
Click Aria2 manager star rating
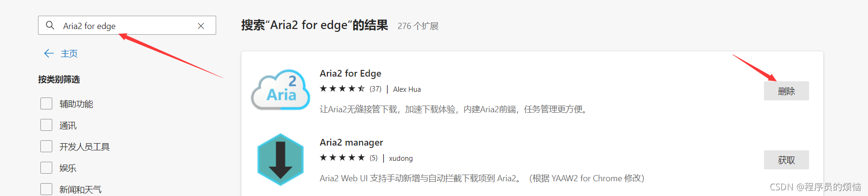(x=342, y=157)
